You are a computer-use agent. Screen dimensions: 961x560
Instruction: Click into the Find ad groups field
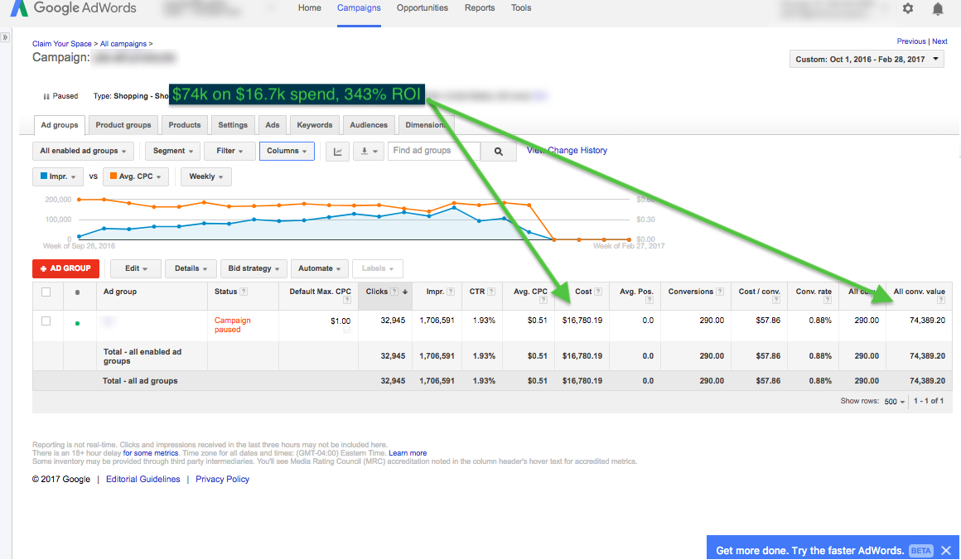pos(434,151)
